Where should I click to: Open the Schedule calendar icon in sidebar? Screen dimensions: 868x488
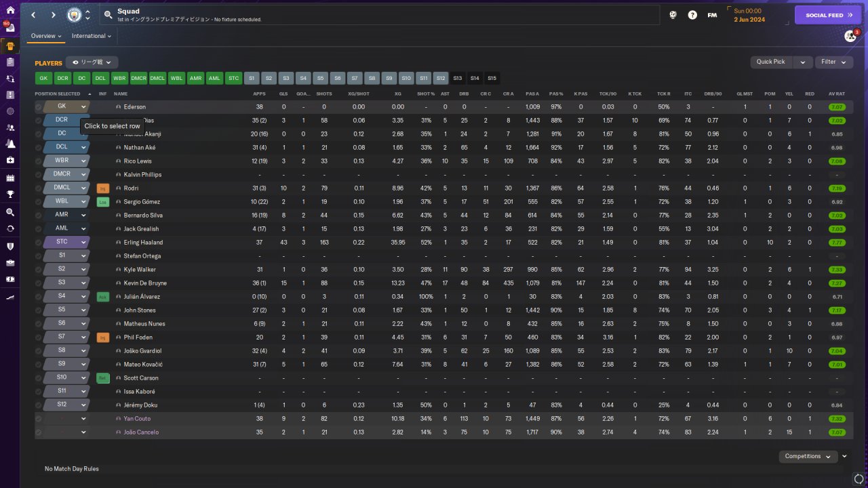pos(10,178)
